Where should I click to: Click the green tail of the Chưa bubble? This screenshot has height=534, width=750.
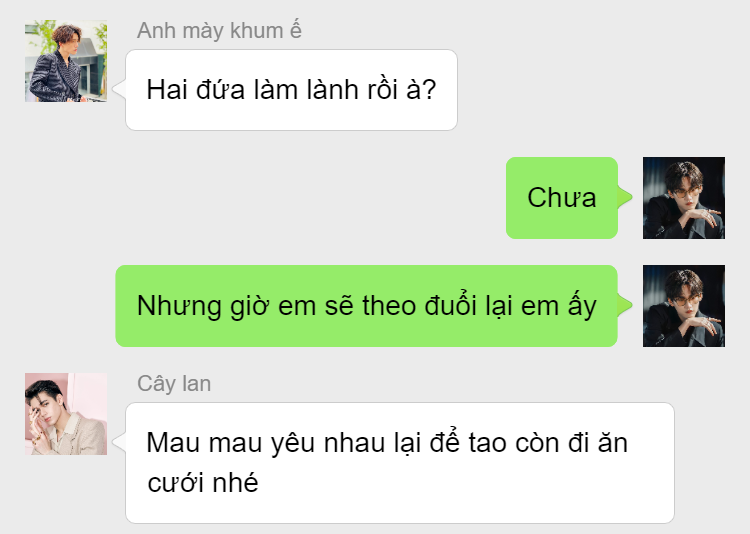pyautogui.click(x=625, y=197)
